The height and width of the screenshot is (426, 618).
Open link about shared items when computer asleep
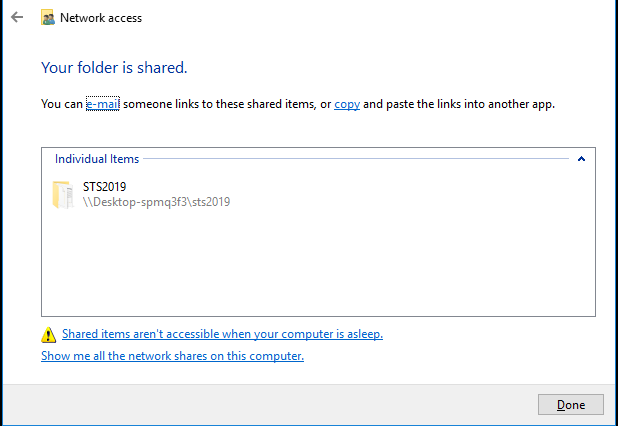222,334
